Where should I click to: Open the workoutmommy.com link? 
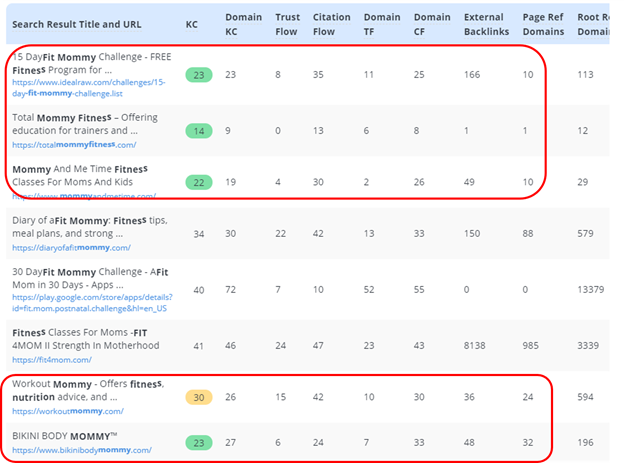point(68,411)
